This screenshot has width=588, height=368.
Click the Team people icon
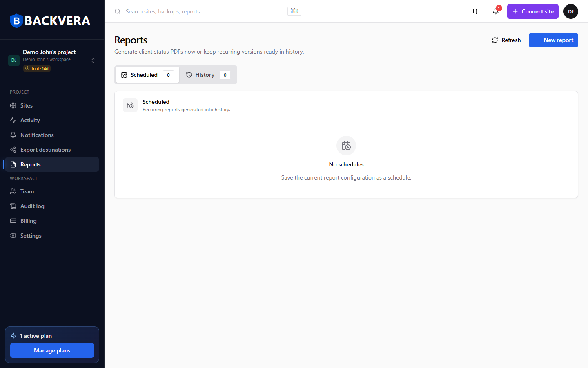point(13,191)
